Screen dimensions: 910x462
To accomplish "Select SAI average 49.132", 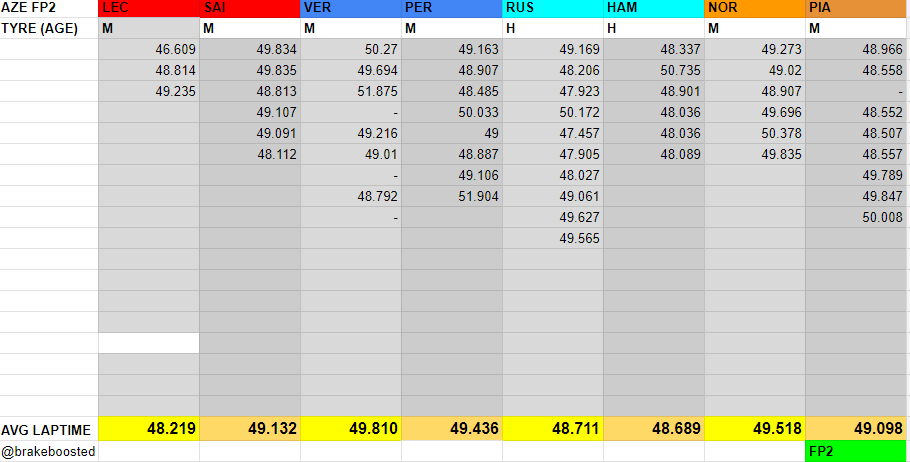I will [250, 429].
